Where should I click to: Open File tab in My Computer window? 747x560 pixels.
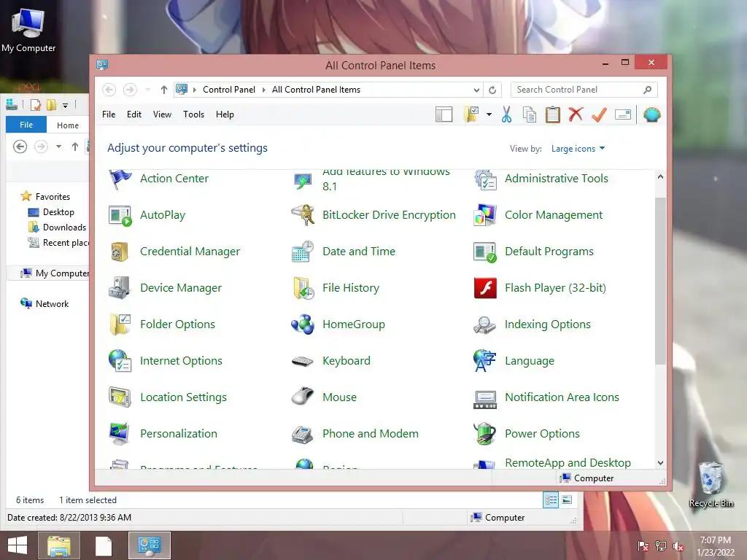pyautogui.click(x=26, y=125)
